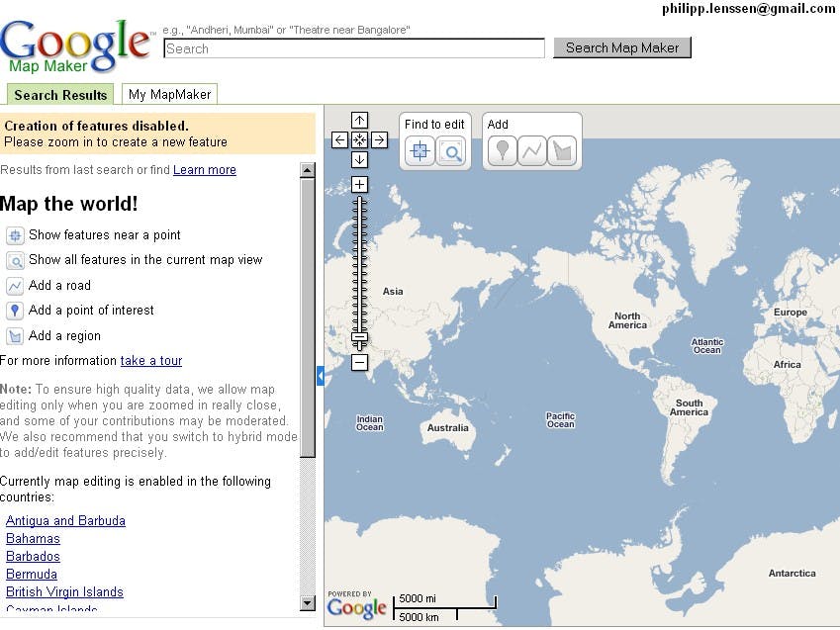Screen dimensions: 840x630
Task: Click the sidebar scrollbar up arrow
Action: (x=308, y=170)
